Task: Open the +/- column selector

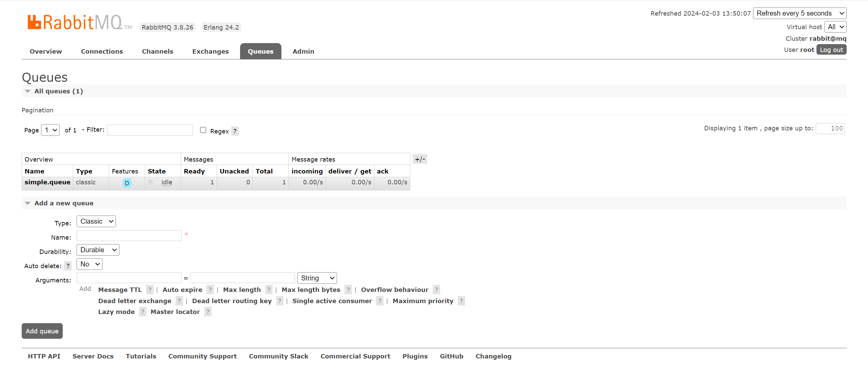Action: (420, 159)
